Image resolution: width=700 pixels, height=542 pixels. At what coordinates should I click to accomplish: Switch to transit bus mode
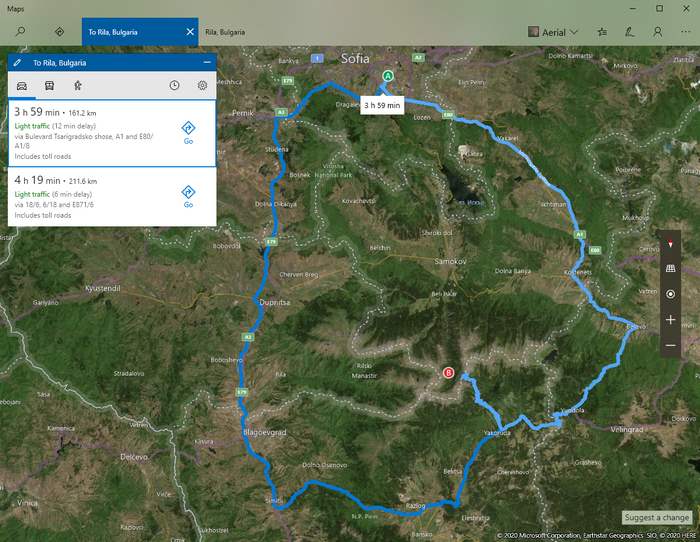click(x=50, y=86)
